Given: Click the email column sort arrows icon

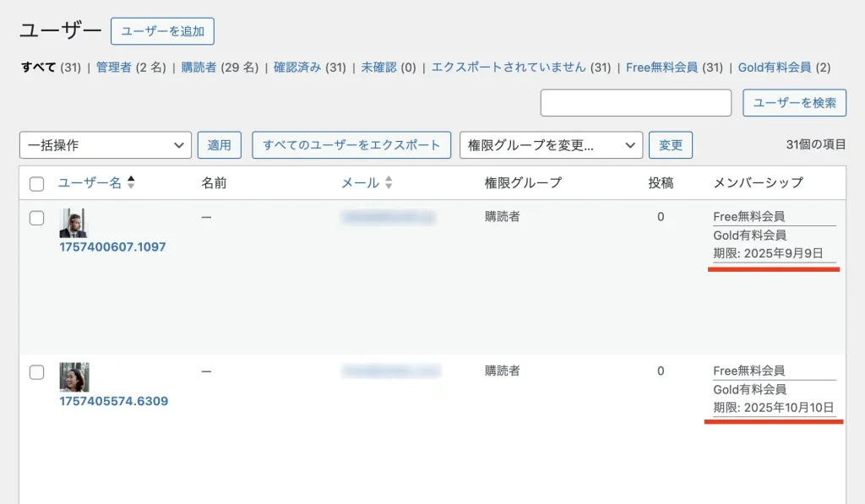Looking at the screenshot, I should point(389,182).
